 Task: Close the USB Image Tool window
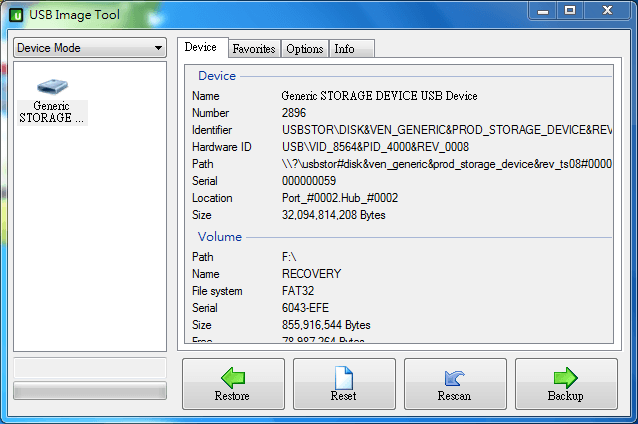pos(607,11)
